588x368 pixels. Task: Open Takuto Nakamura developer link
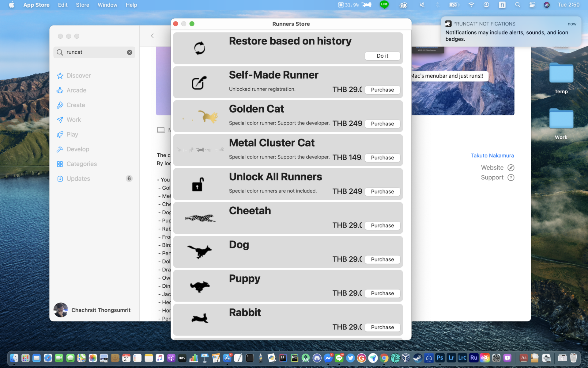492,155
